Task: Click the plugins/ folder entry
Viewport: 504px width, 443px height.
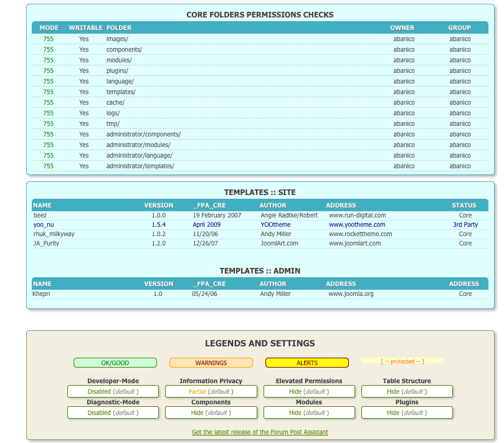Action: 117,71
